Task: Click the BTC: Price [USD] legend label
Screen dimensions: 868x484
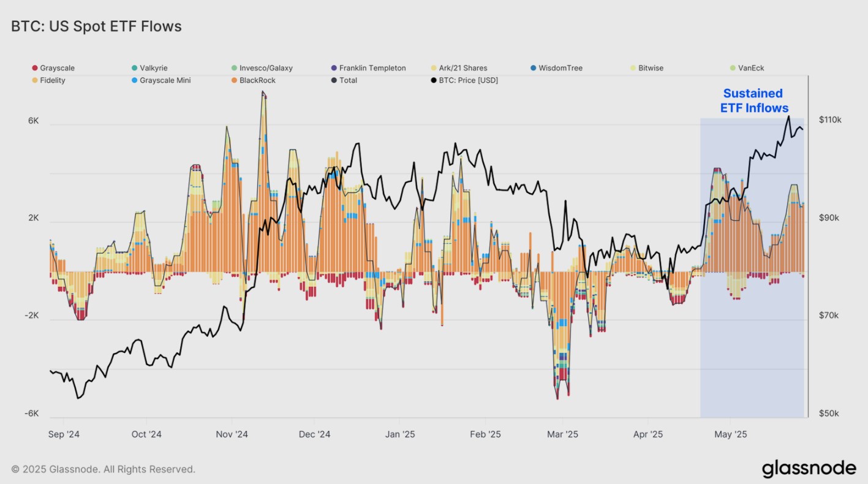Action: click(469, 80)
